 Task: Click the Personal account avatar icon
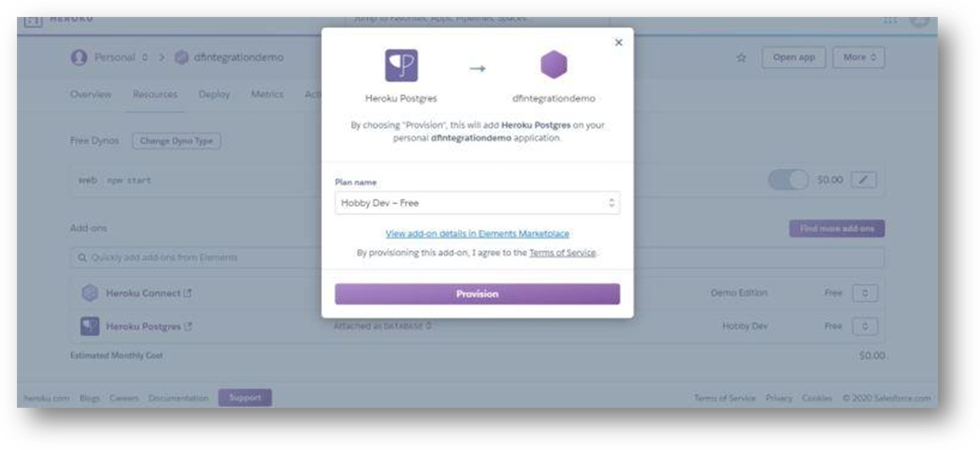79,58
